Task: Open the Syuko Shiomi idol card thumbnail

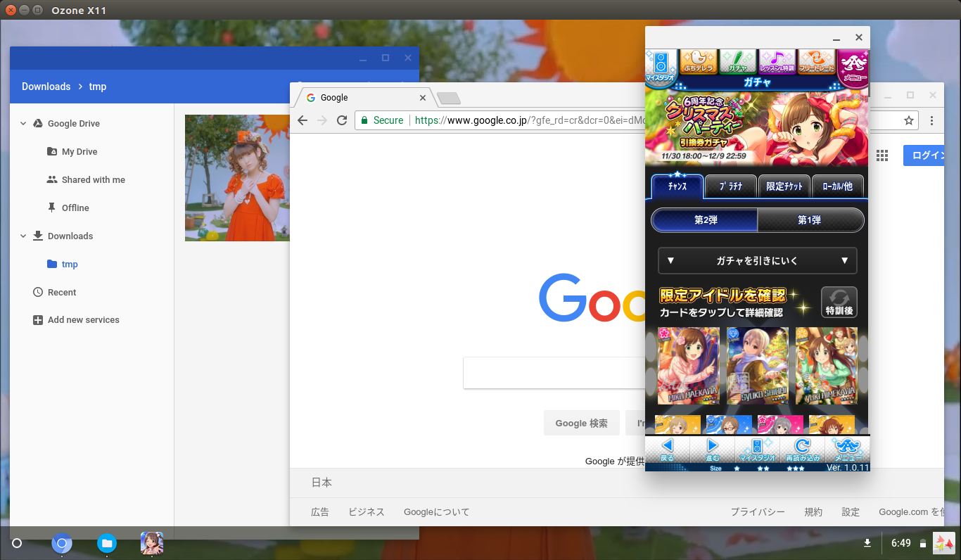Action: click(757, 365)
